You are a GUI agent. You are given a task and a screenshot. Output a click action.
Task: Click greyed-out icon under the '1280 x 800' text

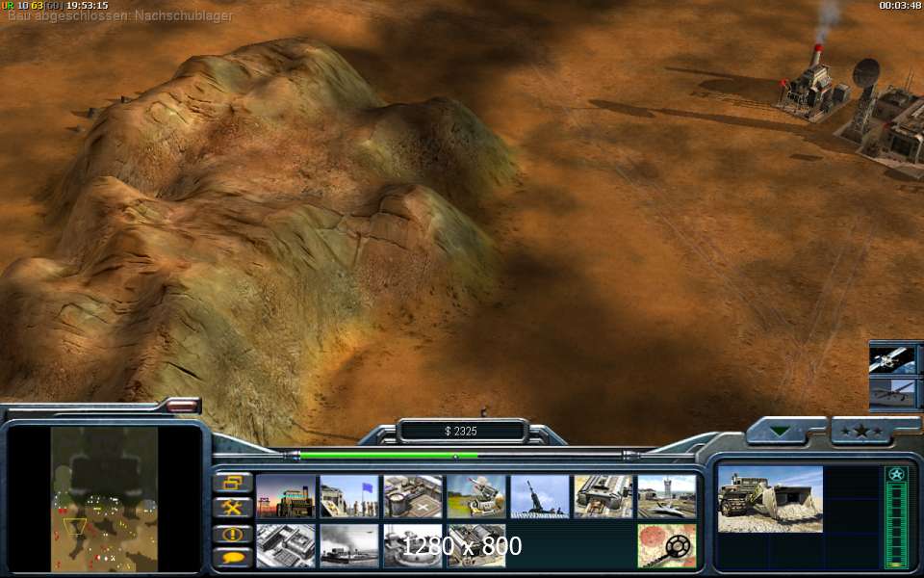pyautogui.click(x=413, y=546)
